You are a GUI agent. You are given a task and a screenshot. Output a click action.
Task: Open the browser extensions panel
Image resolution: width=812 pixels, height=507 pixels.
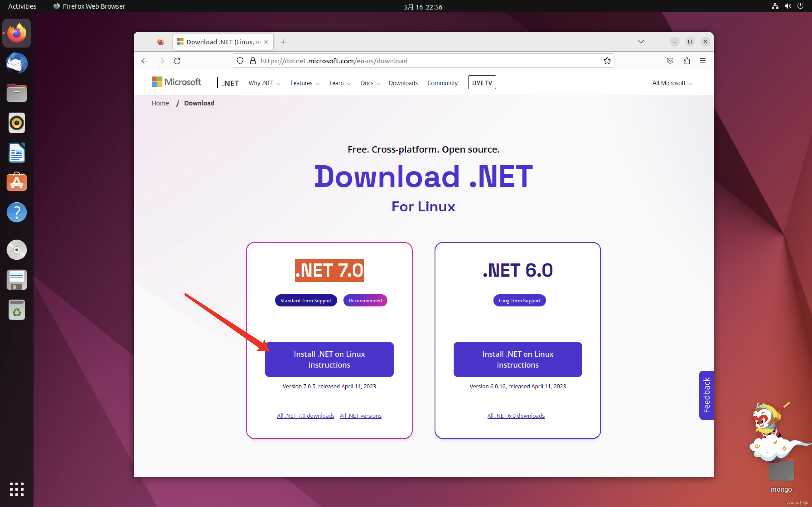click(x=686, y=61)
